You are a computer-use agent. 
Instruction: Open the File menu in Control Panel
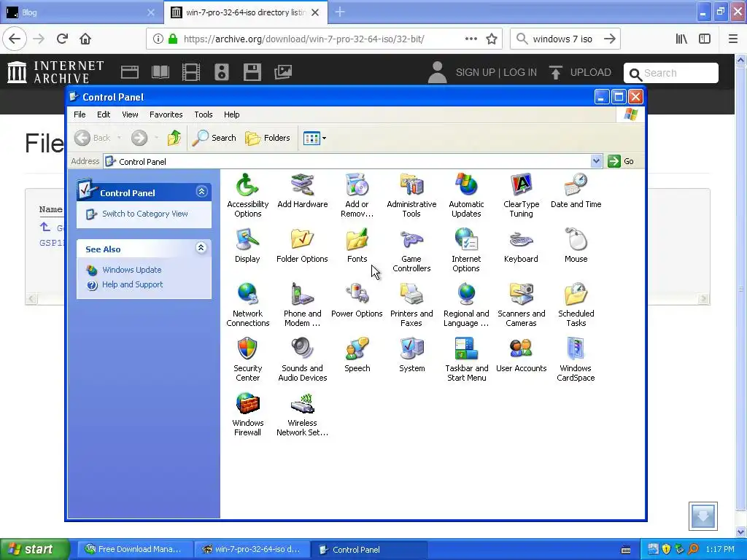coord(80,114)
